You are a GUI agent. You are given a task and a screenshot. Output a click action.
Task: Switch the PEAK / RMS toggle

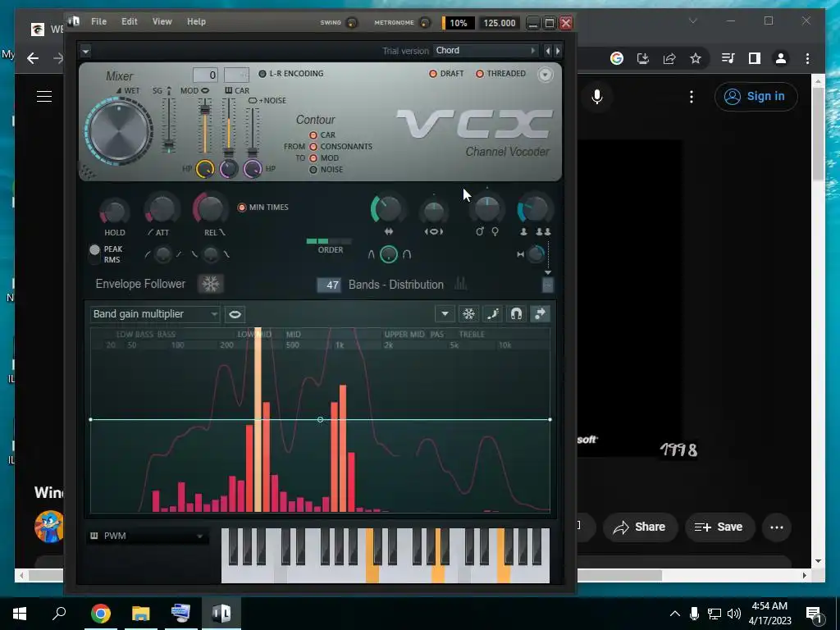click(x=95, y=254)
